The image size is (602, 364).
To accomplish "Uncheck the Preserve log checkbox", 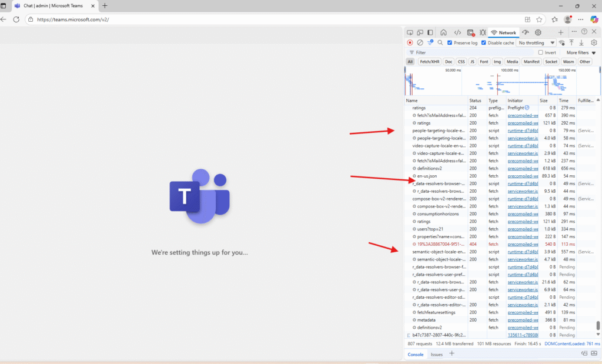I will [x=450, y=43].
